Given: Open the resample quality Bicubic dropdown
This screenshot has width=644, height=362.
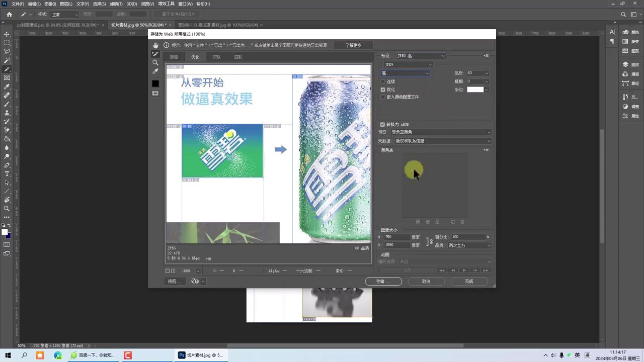Looking at the screenshot, I should [469, 245].
